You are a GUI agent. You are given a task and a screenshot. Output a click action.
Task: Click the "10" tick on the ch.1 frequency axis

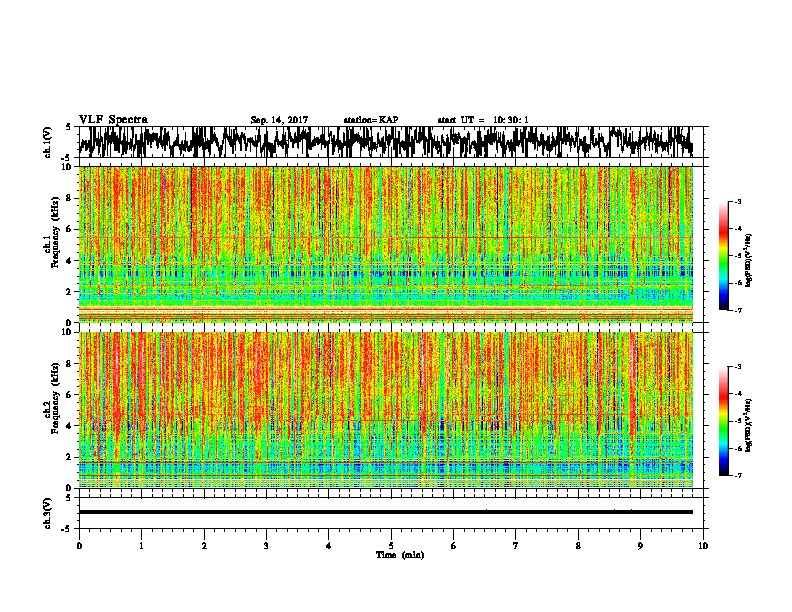(x=69, y=167)
